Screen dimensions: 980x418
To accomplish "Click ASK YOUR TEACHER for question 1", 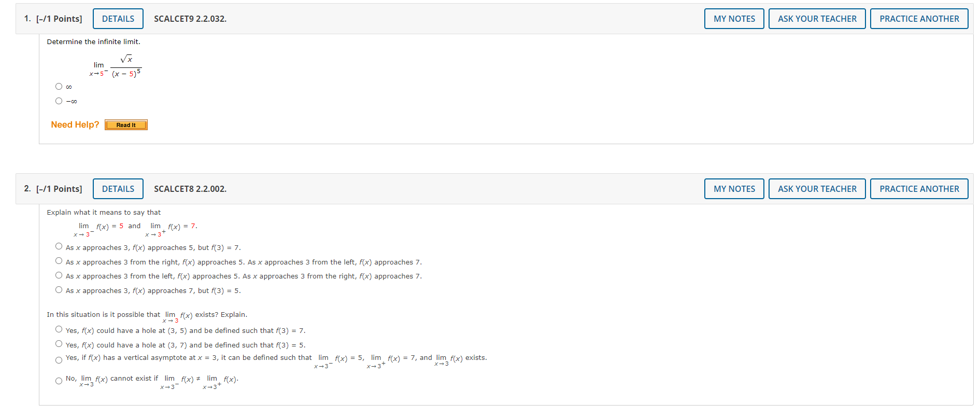I will 817,18.
